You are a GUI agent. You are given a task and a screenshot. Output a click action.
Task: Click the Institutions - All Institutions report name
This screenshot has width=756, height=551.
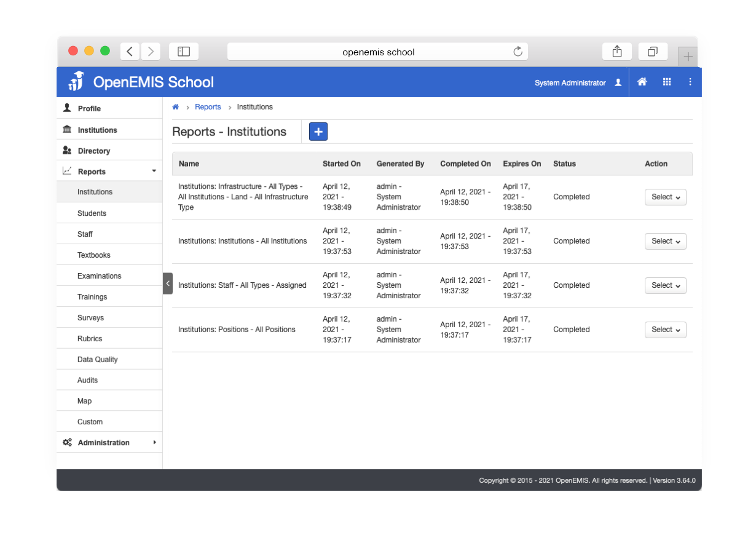243,241
